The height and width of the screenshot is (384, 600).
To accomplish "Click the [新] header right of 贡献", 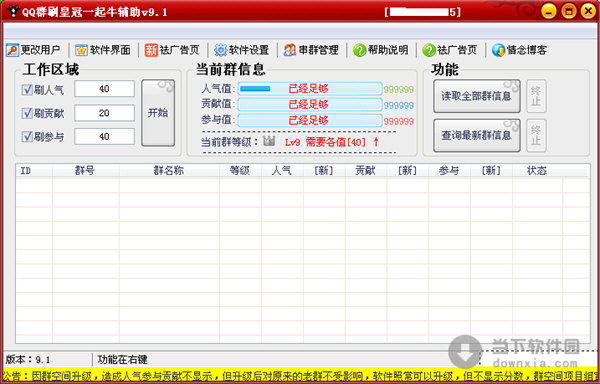I will click(x=408, y=171).
